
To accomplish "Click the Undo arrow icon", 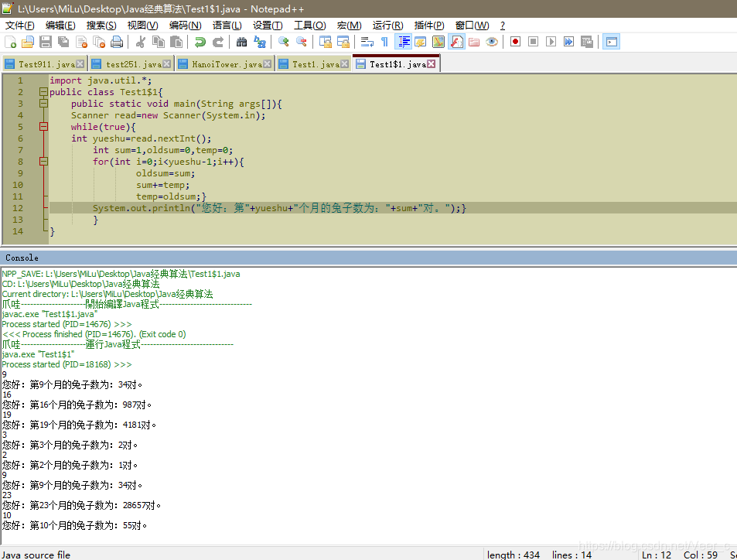I will click(200, 43).
